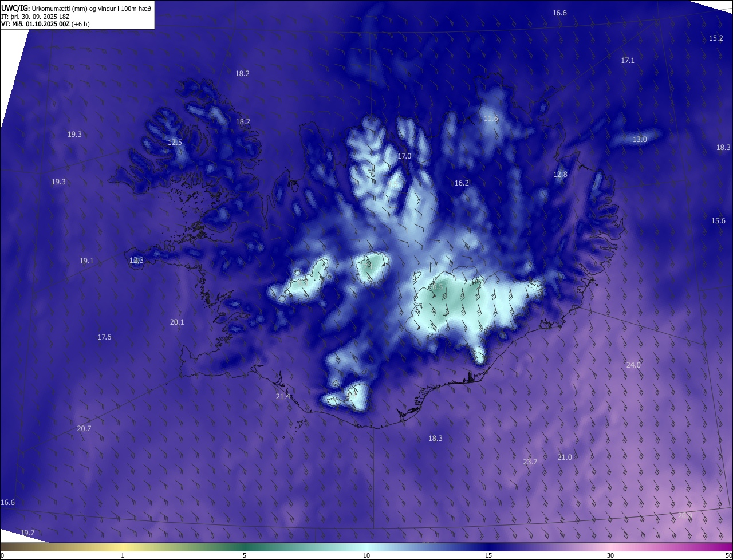Click the 17.0 value label
733x560 pixels.
(x=404, y=156)
